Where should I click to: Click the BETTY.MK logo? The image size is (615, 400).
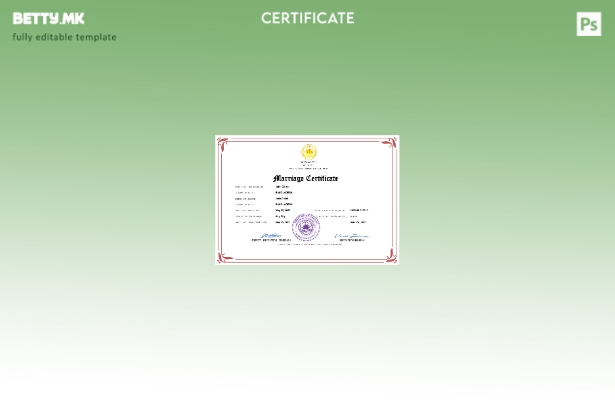[x=48, y=19]
